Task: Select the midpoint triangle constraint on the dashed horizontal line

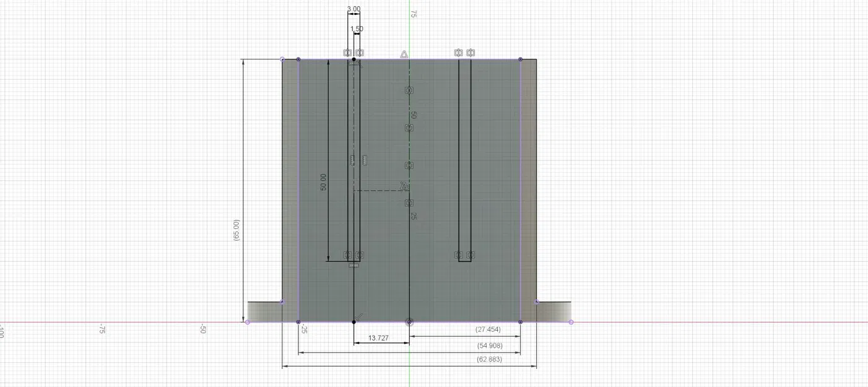Action: (404, 185)
